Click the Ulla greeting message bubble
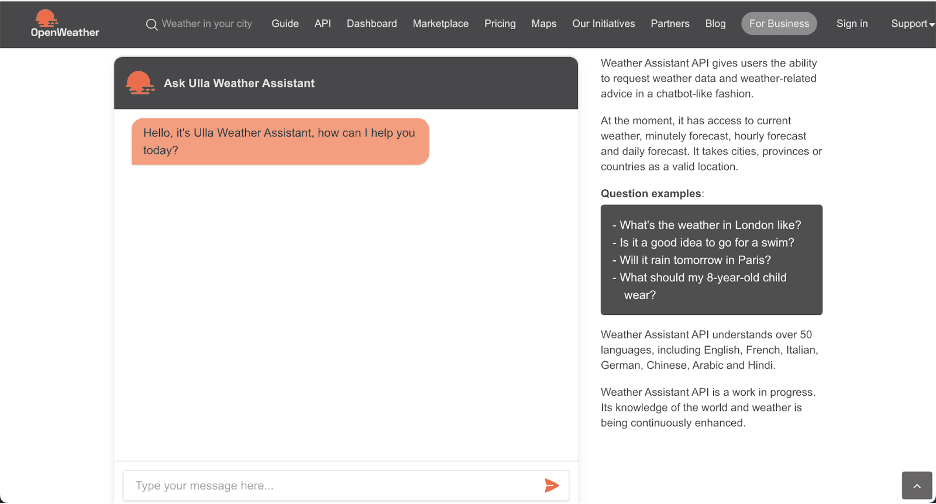 pos(280,141)
